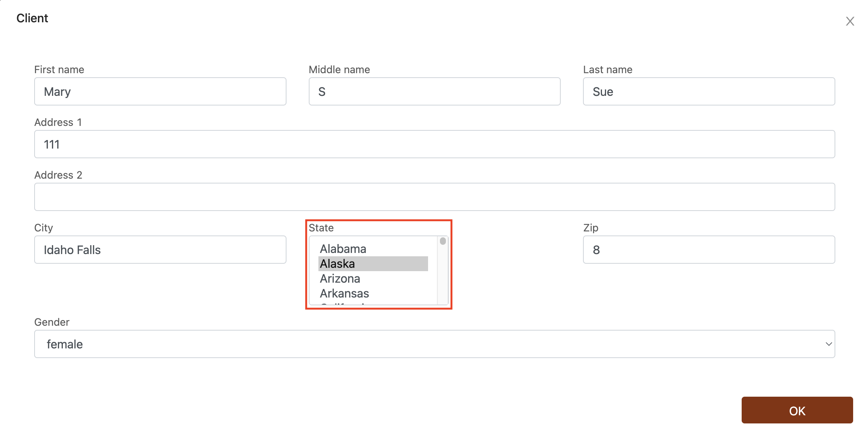
Task: Click the Middle name input field
Action: [434, 91]
